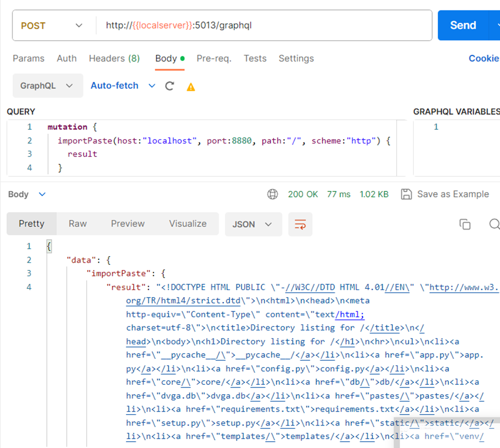Toggle the response line wrap icon

coord(300,224)
